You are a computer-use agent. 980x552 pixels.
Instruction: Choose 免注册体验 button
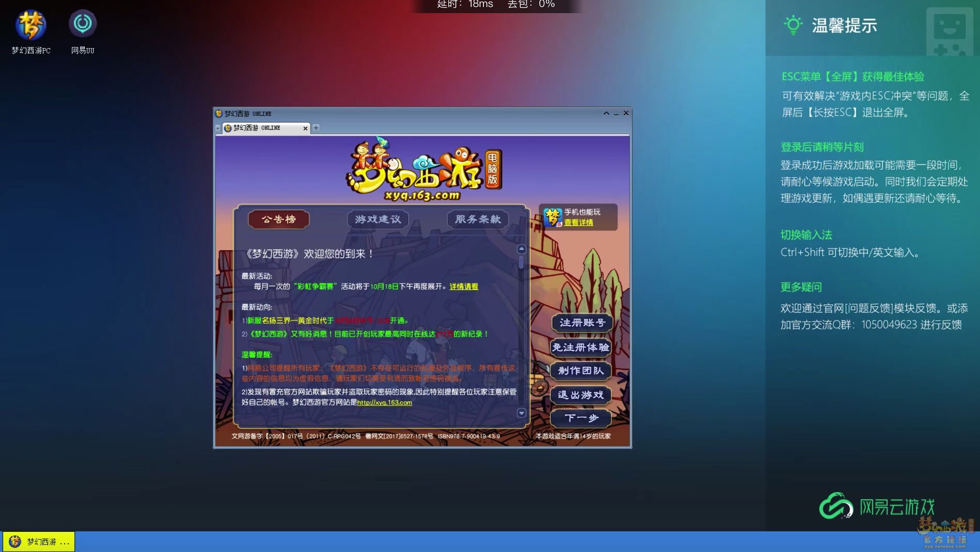click(581, 347)
